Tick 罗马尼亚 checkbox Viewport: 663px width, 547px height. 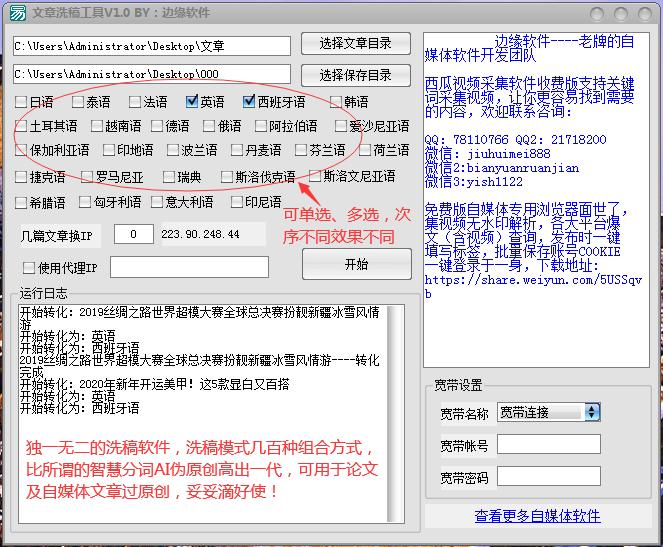[x=87, y=177]
